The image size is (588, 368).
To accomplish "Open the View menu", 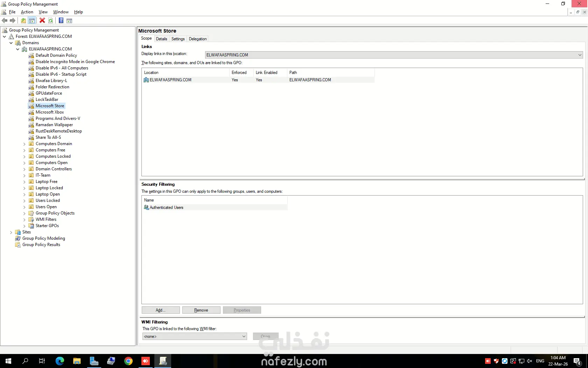I will tap(43, 12).
